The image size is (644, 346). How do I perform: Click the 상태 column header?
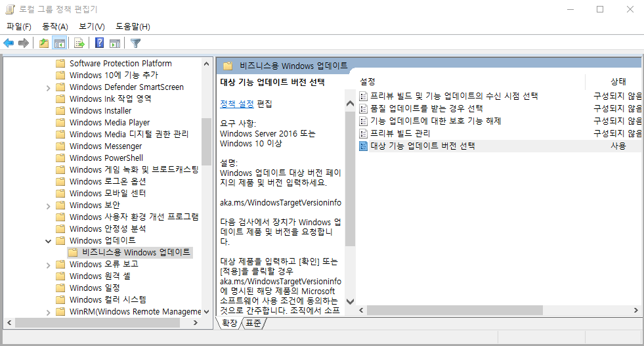coord(618,82)
